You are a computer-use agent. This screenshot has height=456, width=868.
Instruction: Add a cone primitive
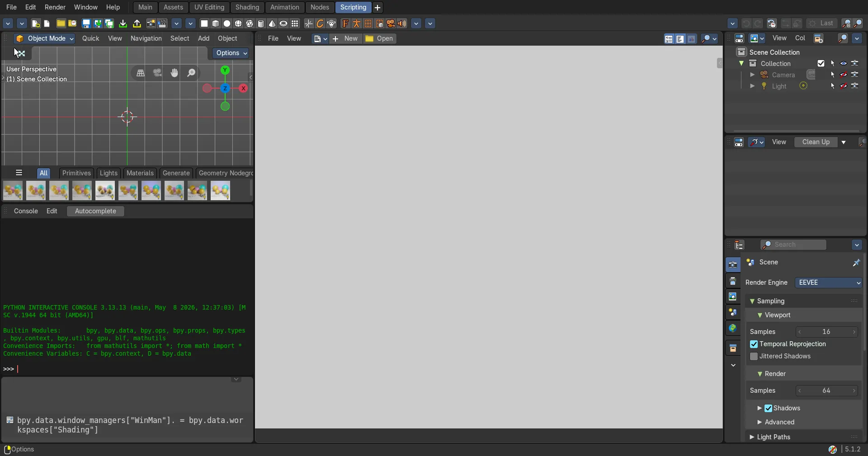tap(272, 24)
